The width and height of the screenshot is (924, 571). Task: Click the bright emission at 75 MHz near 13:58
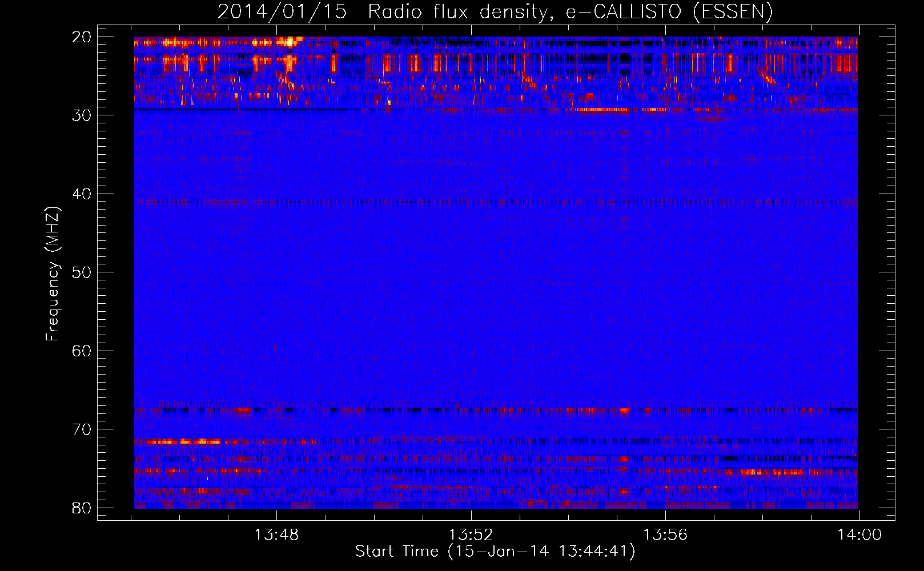[x=772, y=472]
